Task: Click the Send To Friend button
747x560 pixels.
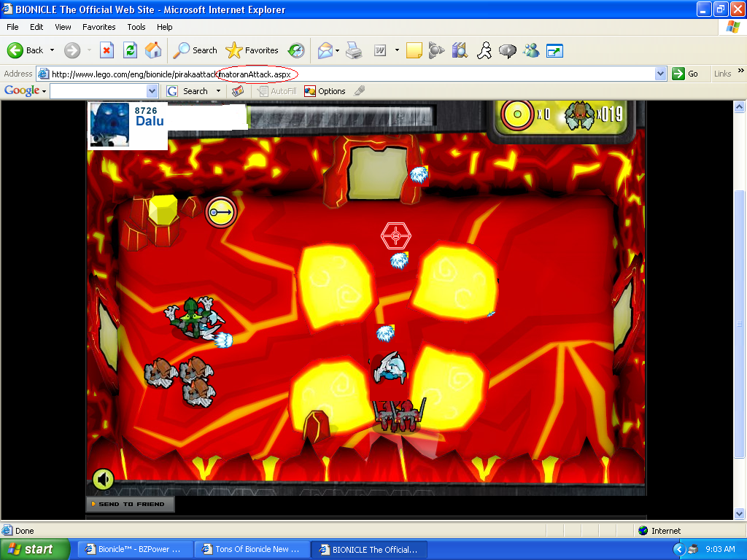Action: [130, 504]
